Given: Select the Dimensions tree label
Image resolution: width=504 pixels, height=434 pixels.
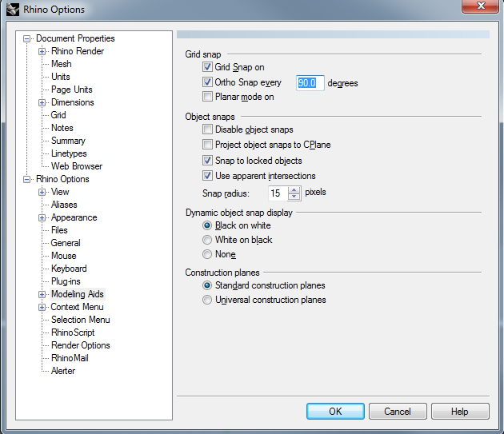Looking at the screenshot, I should (x=72, y=102).
